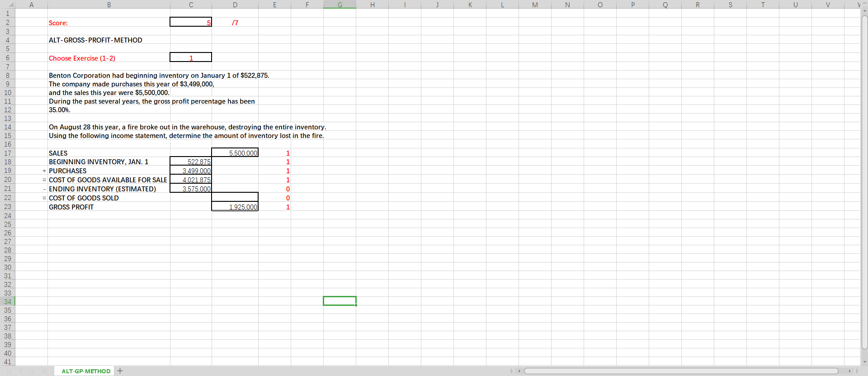Screen dimensions: 868x376
Task: Click the 'ENDING INVENTORY (ESTIMATED)' label
Action: pos(103,189)
